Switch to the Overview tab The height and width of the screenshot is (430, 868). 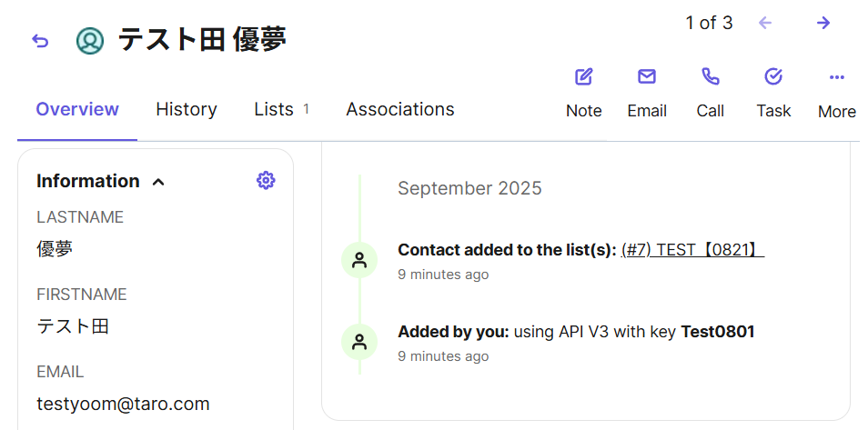pyautogui.click(x=77, y=109)
